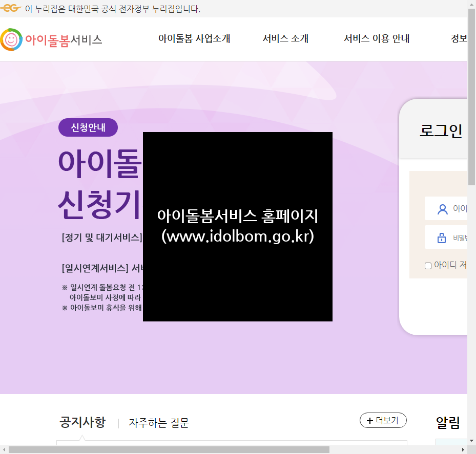This screenshot has height=454, width=476.
Task: Click the 비밀번호 input field
Action: pos(446,237)
